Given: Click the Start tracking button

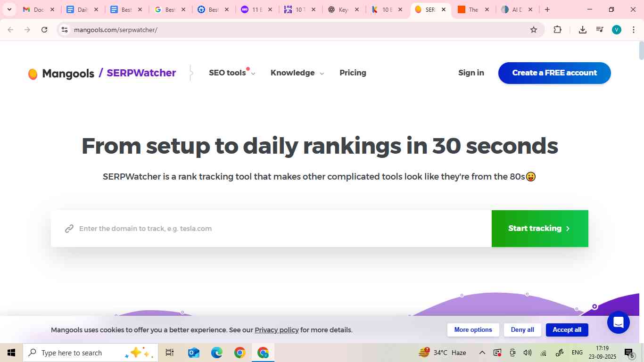Looking at the screenshot, I should 539,228.
